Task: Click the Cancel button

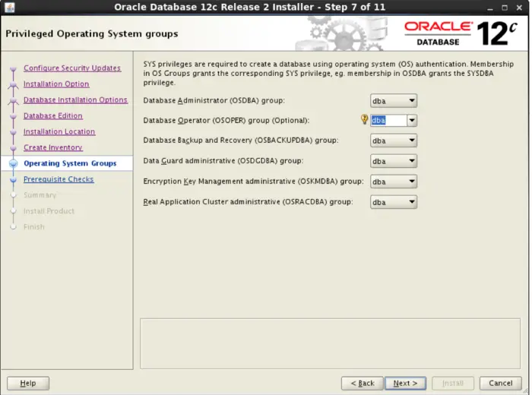Action: (x=500, y=383)
